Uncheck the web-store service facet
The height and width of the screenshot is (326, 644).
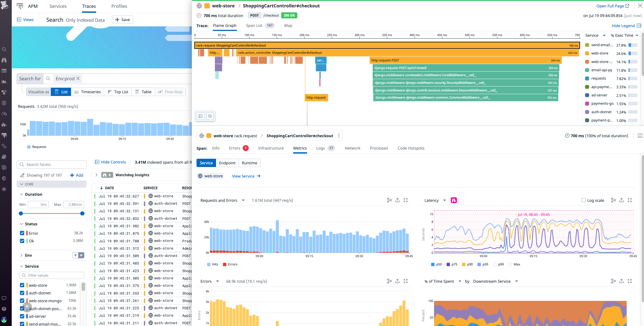pos(22,285)
